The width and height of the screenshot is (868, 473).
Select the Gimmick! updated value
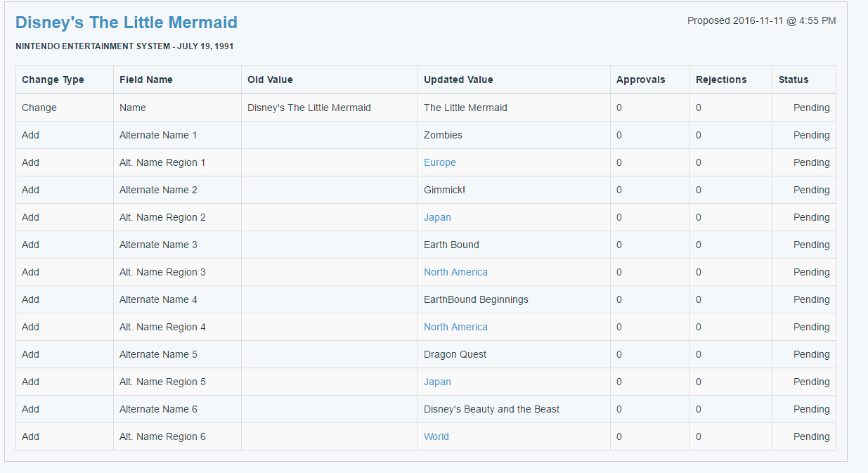pos(514,190)
